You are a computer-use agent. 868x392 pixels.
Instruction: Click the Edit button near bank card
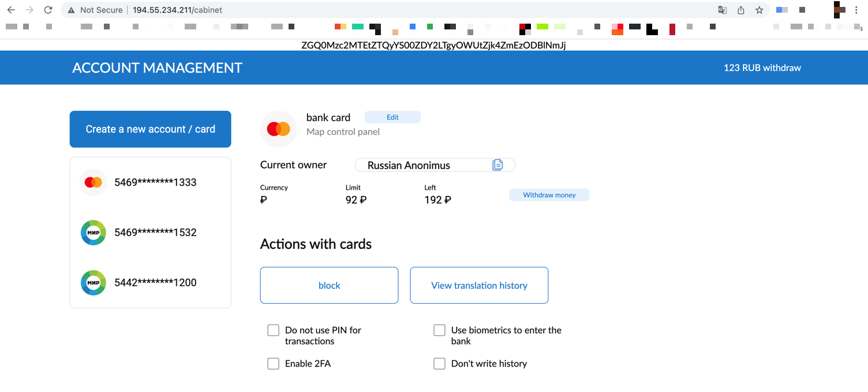tap(392, 117)
